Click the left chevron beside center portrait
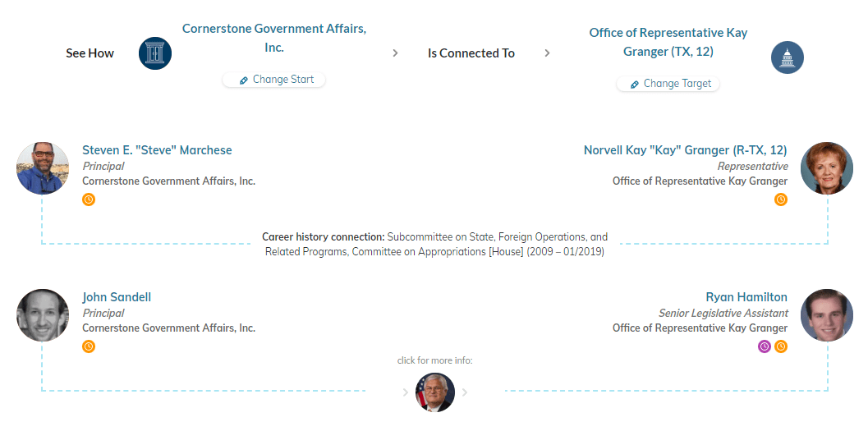868x431 pixels. tap(406, 392)
